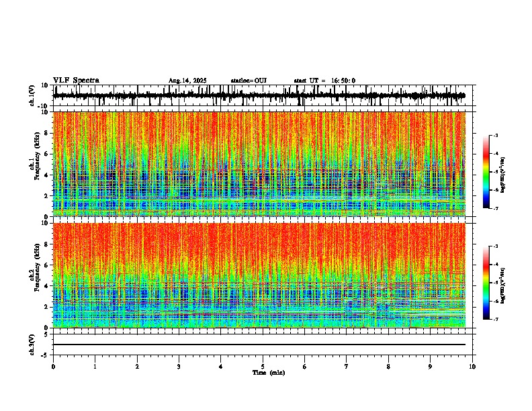
Task: Click the "5" tick on ch.3(V) axis
Action: pyautogui.click(x=46, y=334)
